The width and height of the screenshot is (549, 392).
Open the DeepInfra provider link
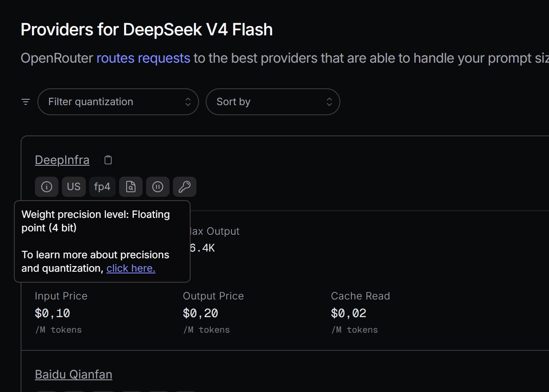pos(62,160)
